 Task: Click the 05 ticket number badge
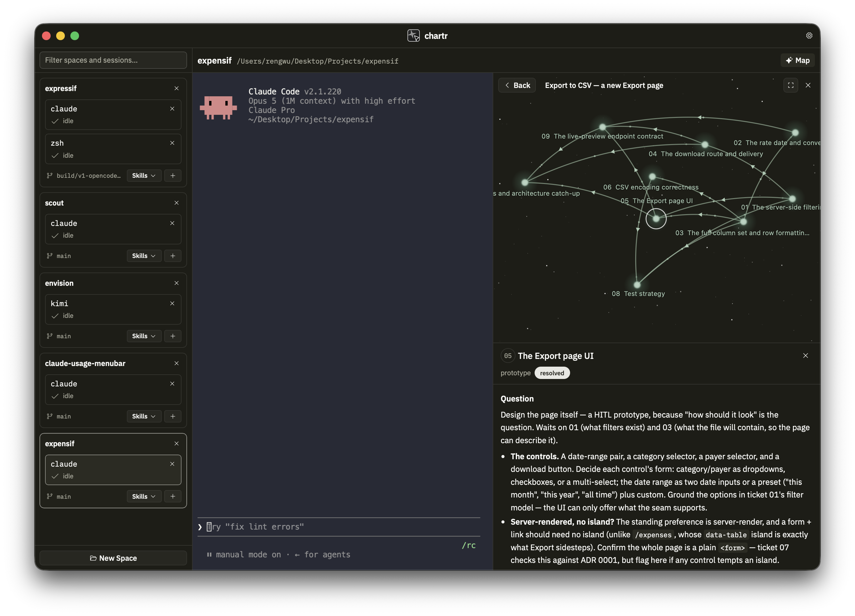508,356
